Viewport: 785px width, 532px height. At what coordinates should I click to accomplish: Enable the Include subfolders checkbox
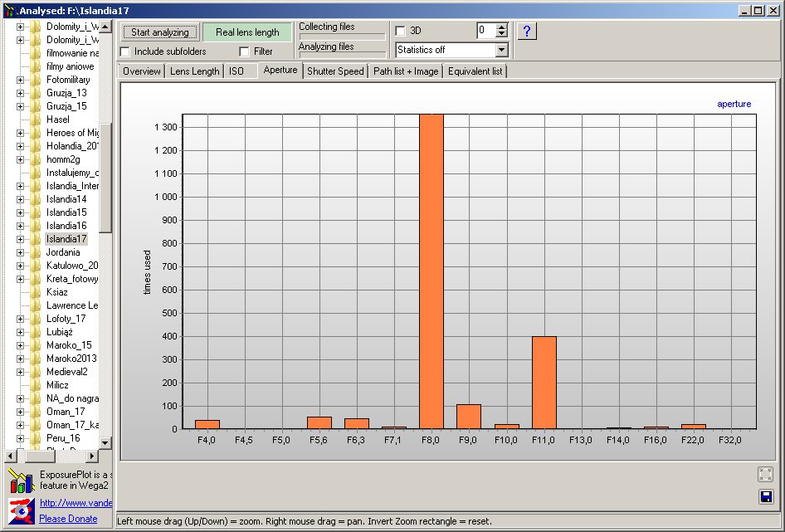point(125,51)
